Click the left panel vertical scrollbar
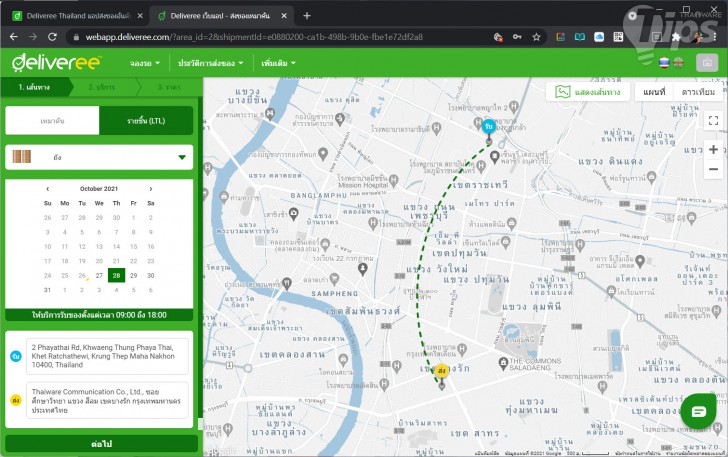This screenshot has height=457, width=728. 201,260
